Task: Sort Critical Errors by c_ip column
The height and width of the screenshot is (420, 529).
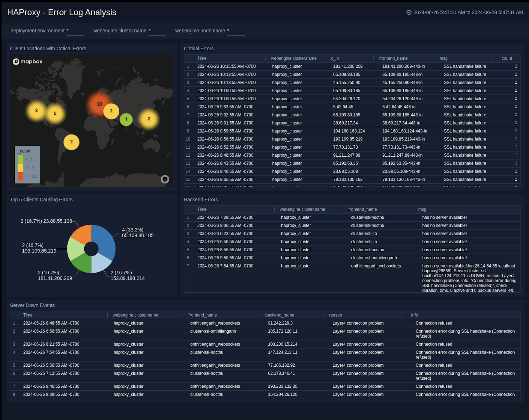Action: (x=335, y=58)
